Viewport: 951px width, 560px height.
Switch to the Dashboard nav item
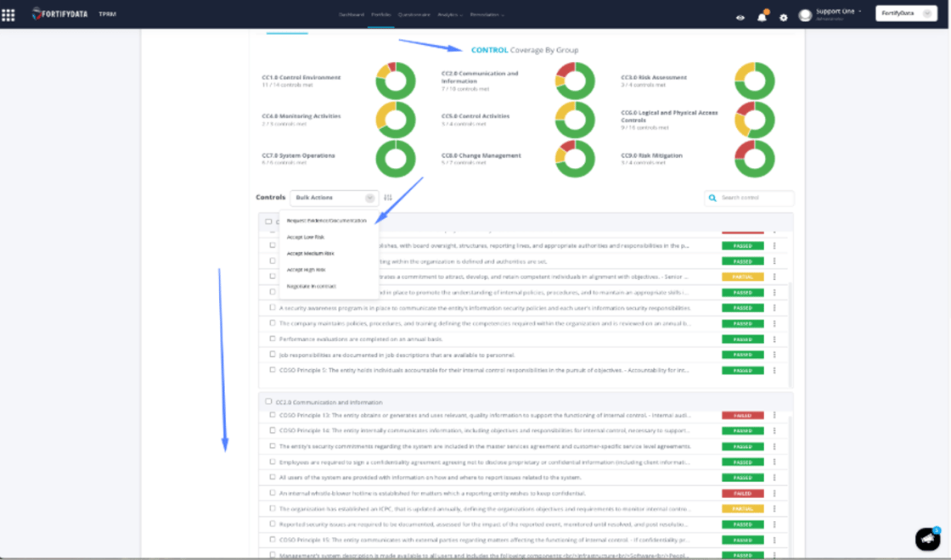[x=352, y=15]
